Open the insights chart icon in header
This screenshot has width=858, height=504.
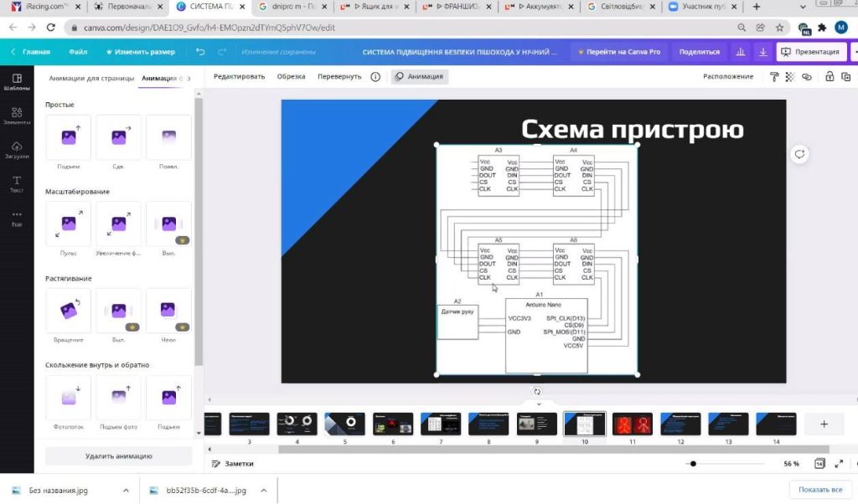coord(741,52)
